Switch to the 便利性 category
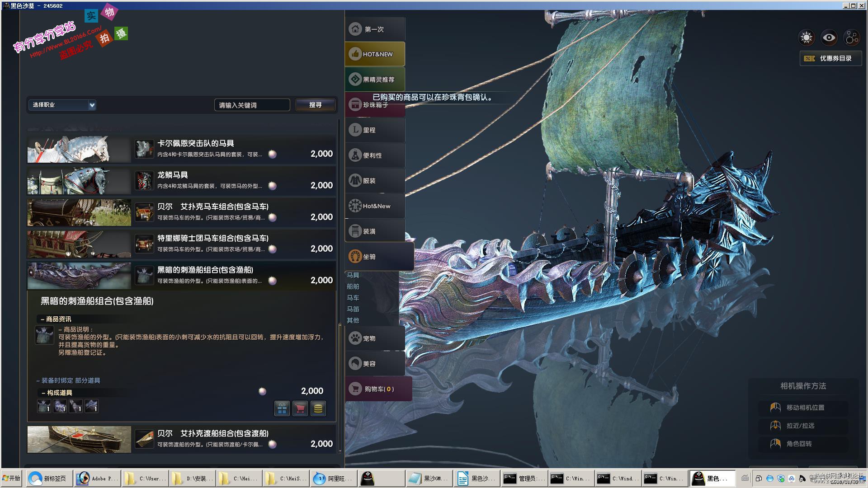Viewport: 868px width, 488px height. (x=375, y=155)
